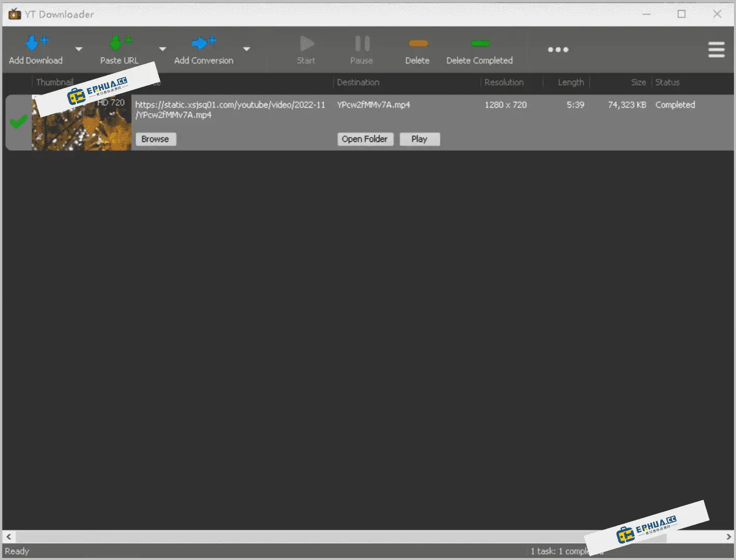This screenshot has width=736, height=560.
Task: Open the hamburger main menu
Action: click(716, 50)
